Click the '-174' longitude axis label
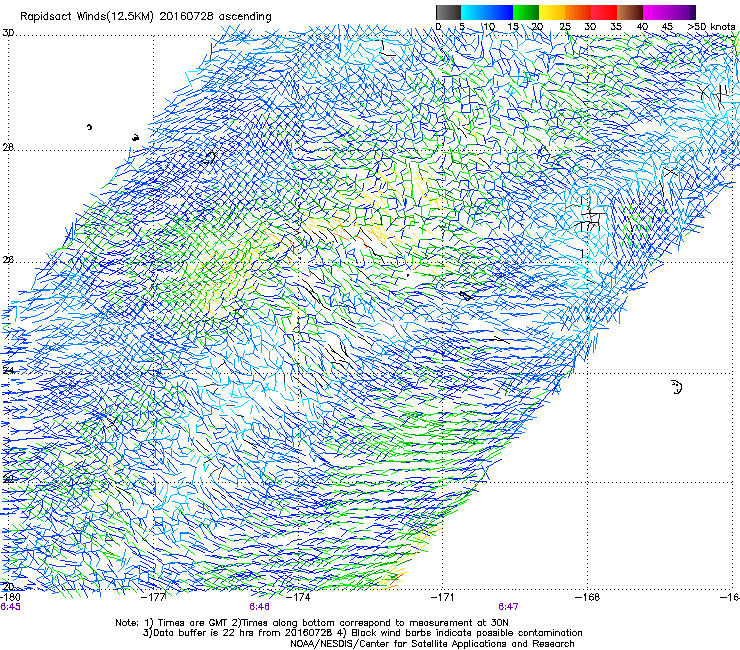The height and width of the screenshot is (650, 740). pyautogui.click(x=298, y=597)
